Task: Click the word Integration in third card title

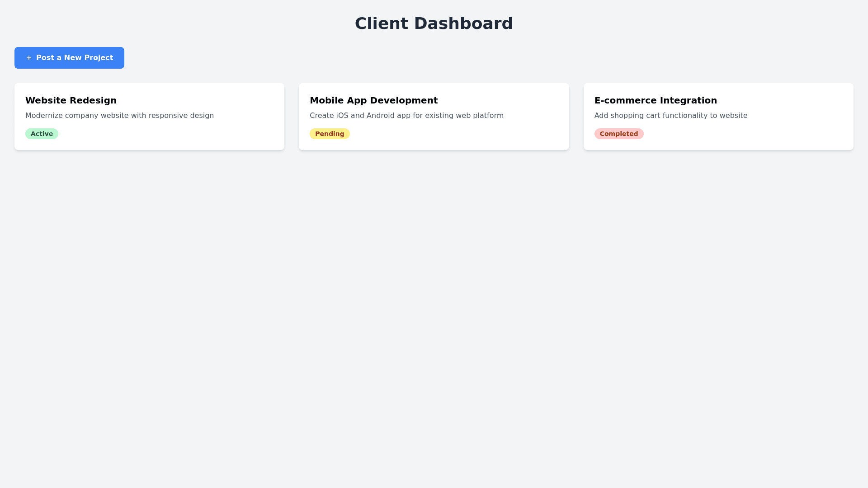Action: [688, 100]
